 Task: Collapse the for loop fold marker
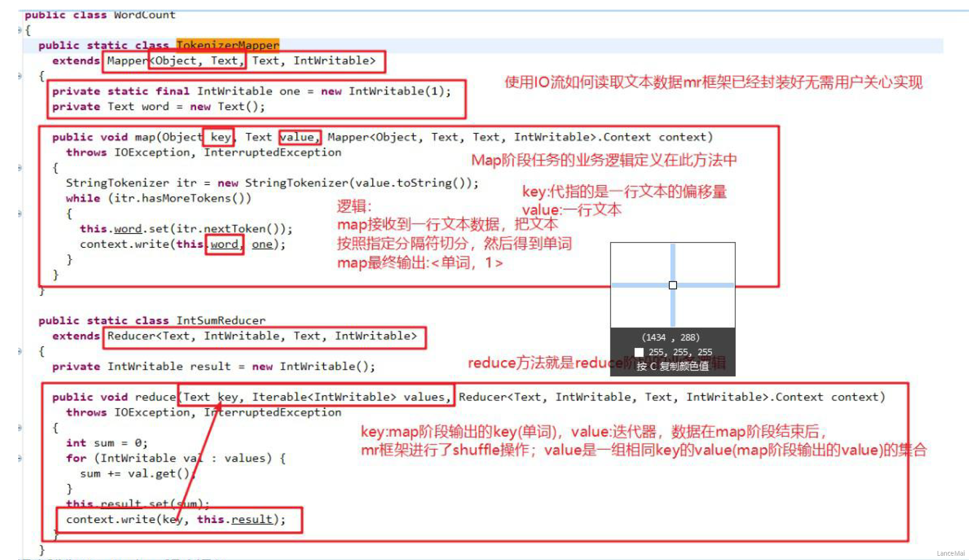(20, 458)
